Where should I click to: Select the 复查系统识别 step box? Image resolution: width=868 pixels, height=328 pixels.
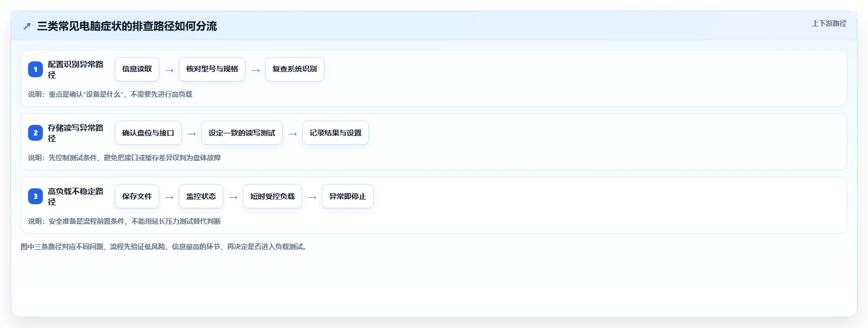(x=295, y=69)
